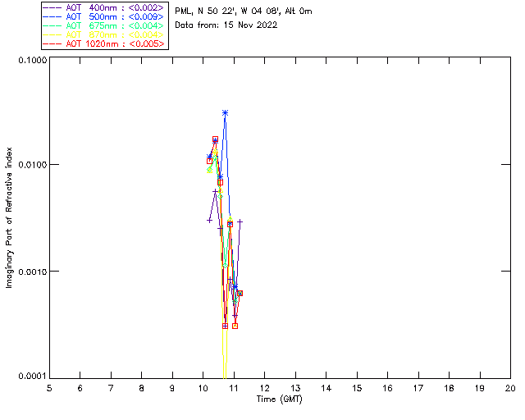Click the red dashed line sample in legend

[52, 43]
